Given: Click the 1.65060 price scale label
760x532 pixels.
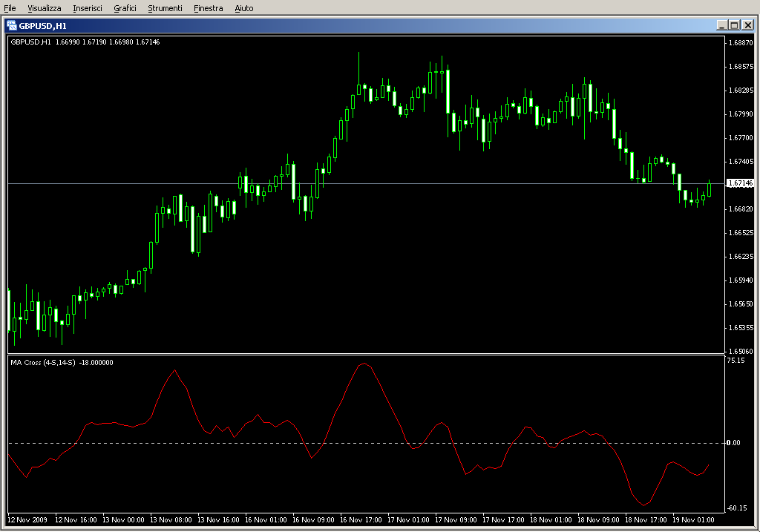Looking at the screenshot, I should click(741, 351).
